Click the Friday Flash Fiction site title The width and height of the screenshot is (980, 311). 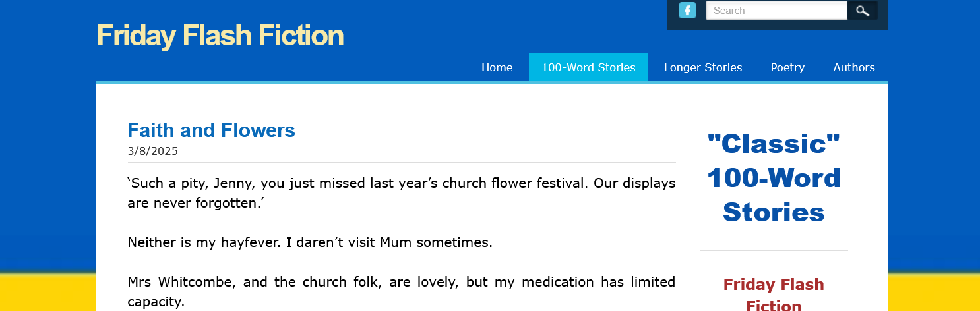coord(220,36)
